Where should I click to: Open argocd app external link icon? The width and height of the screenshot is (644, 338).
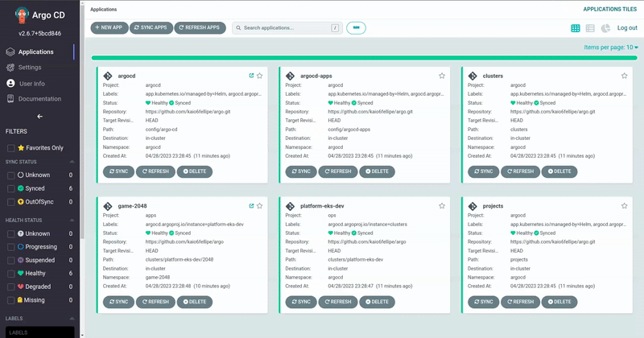[251, 76]
